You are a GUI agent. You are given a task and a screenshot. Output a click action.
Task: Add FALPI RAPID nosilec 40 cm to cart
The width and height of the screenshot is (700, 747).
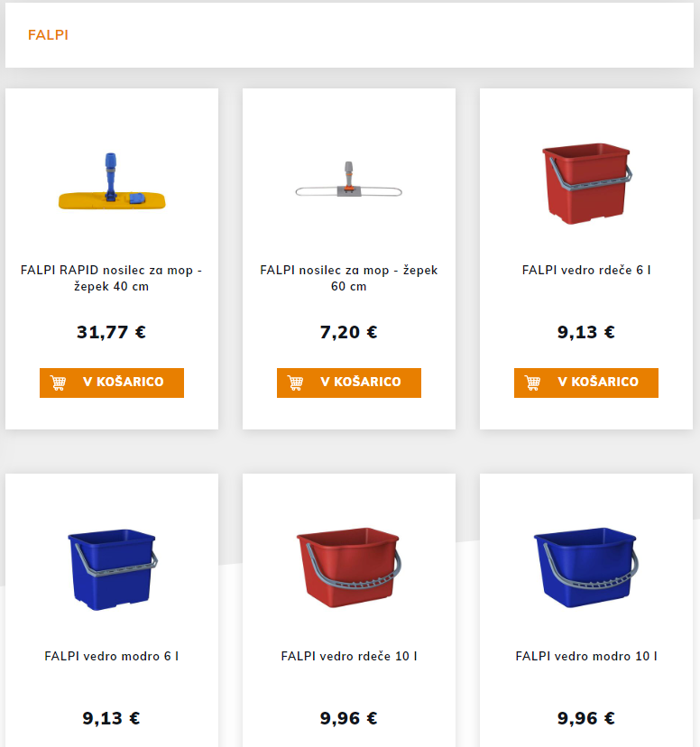click(112, 383)
